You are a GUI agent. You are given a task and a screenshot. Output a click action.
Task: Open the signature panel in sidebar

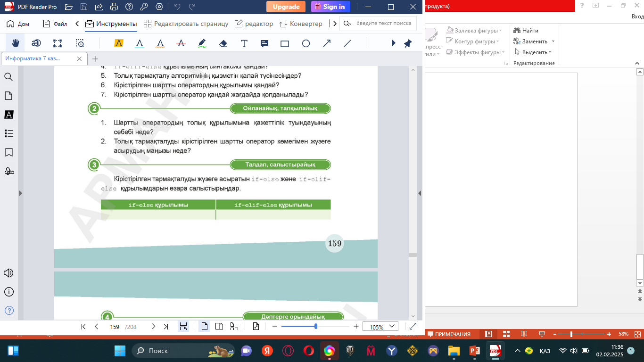[x=8, y=171]
